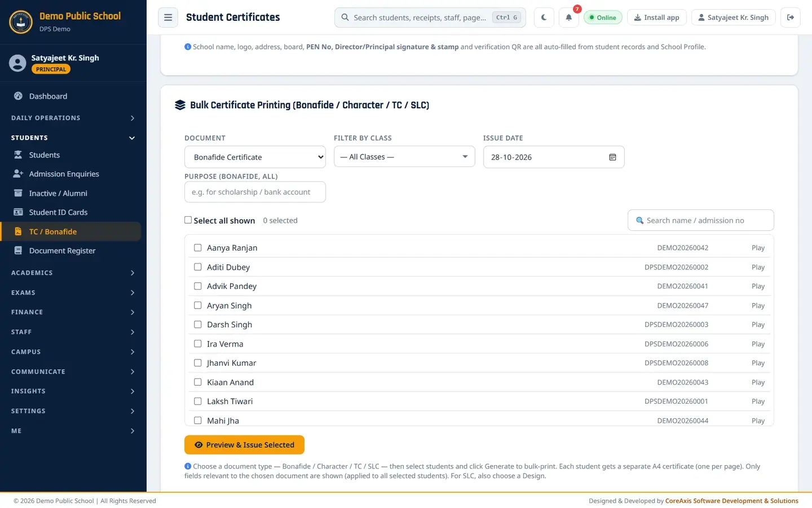Image resolution: width=812 pixels, height=508 pixels.
Task: Click the Online status indicator
Action: click(603, 17)
